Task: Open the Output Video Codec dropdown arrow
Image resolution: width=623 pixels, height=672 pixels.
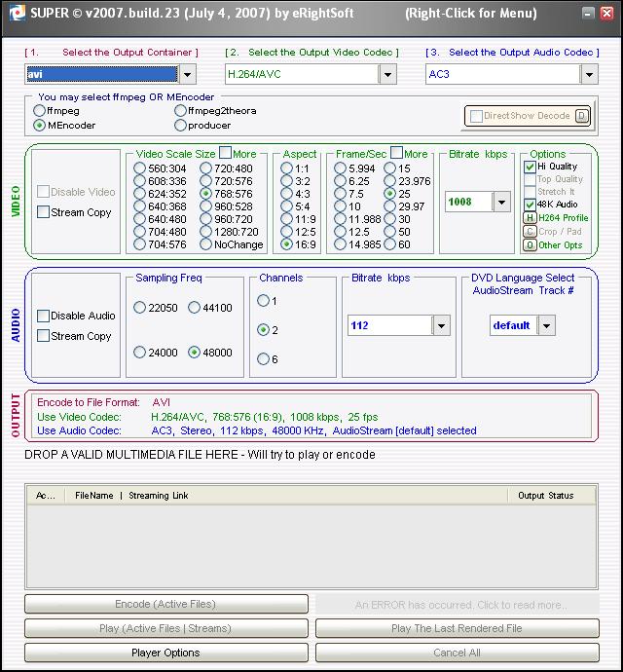Action: (x=387, y=75)
